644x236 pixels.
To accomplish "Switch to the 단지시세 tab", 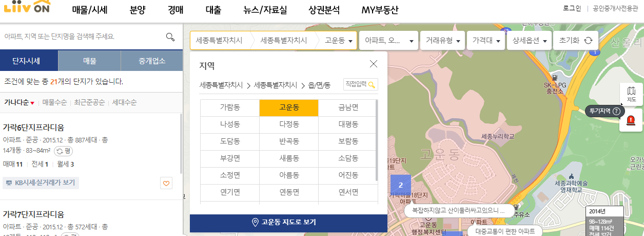I will point(29,61).
